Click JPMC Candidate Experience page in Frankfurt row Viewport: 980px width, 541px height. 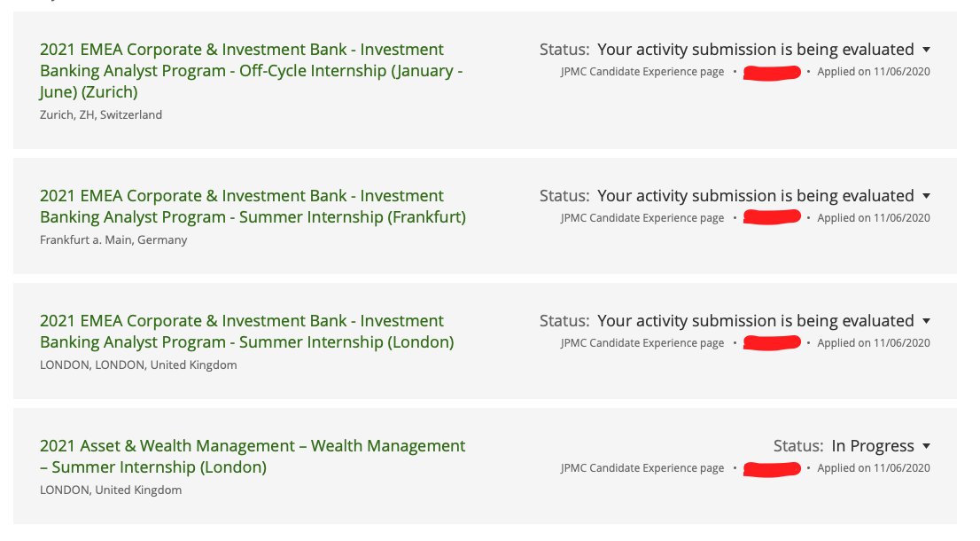[x=642, y=218]
